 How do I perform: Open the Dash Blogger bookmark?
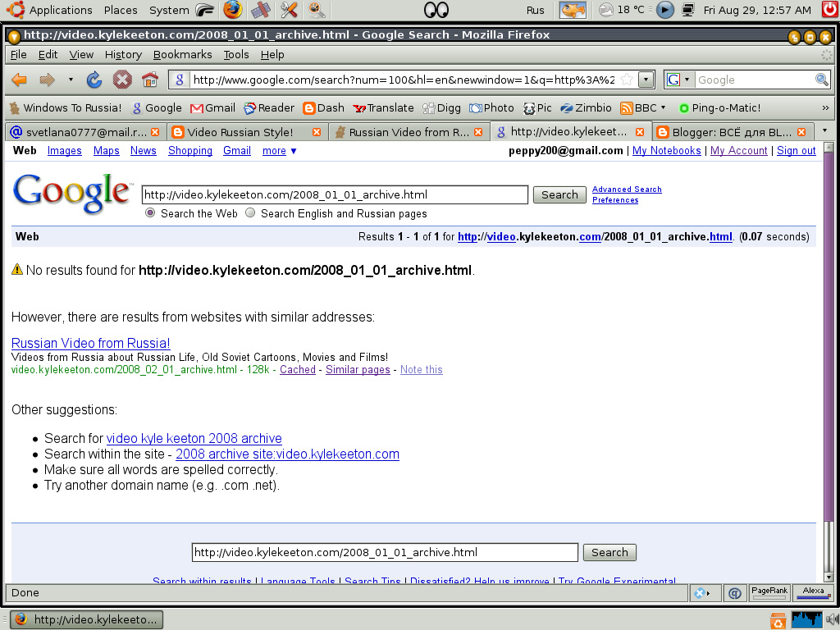[323, 107]
